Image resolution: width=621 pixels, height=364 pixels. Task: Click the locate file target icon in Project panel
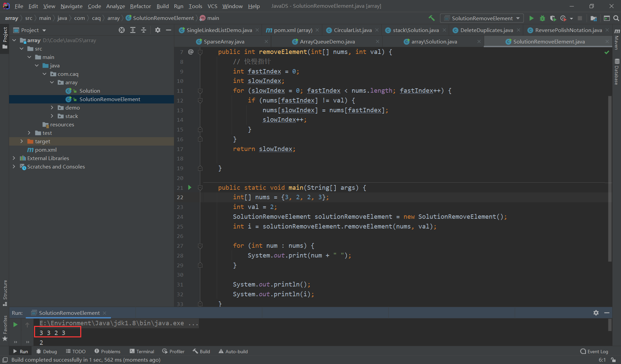click(122, 30)
